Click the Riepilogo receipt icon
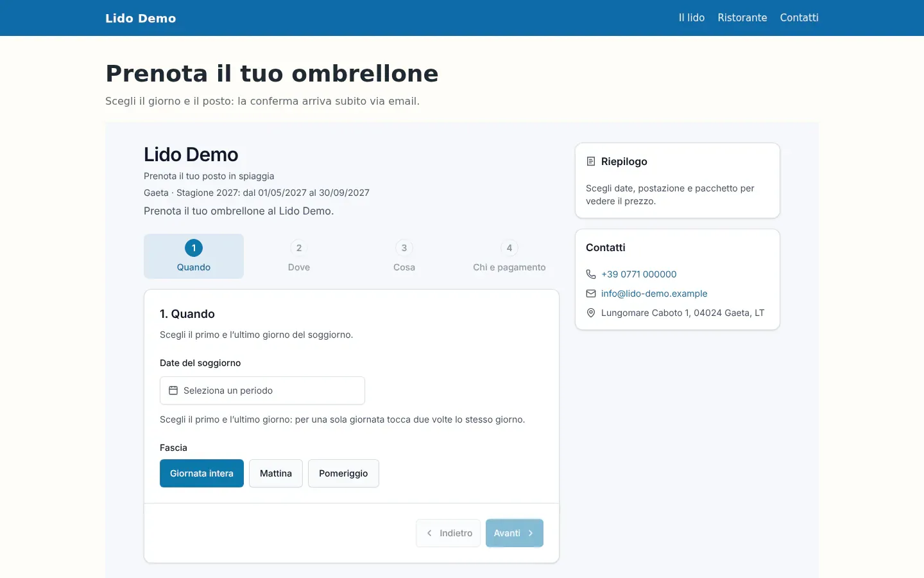924x578 pixels. (591, 161)
